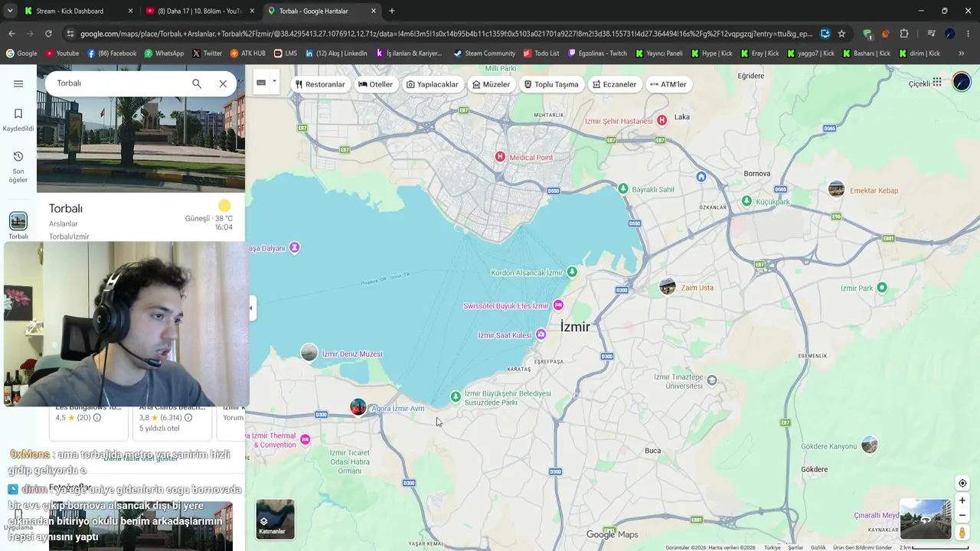Show Toplu Taşıma transit options
Screen dimensions: 980x551
(x=551, y=84)
